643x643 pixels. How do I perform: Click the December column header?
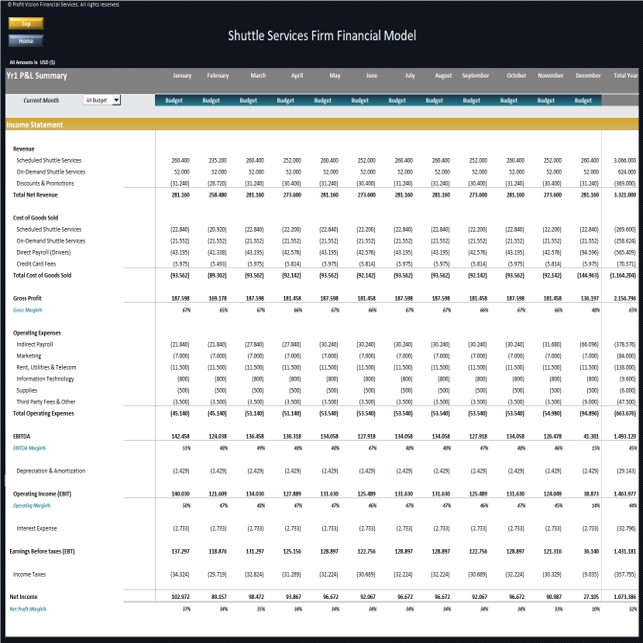588,75
